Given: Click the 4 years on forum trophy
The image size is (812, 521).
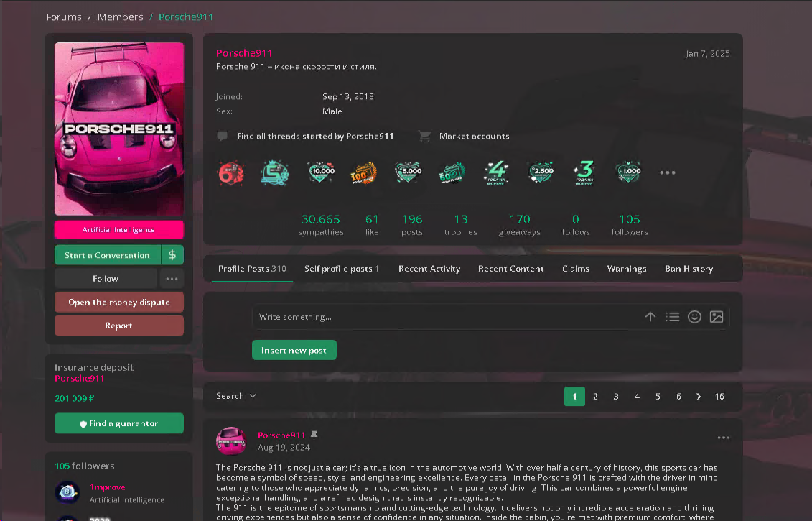Looking at the screenshot, I should [497, 172].
